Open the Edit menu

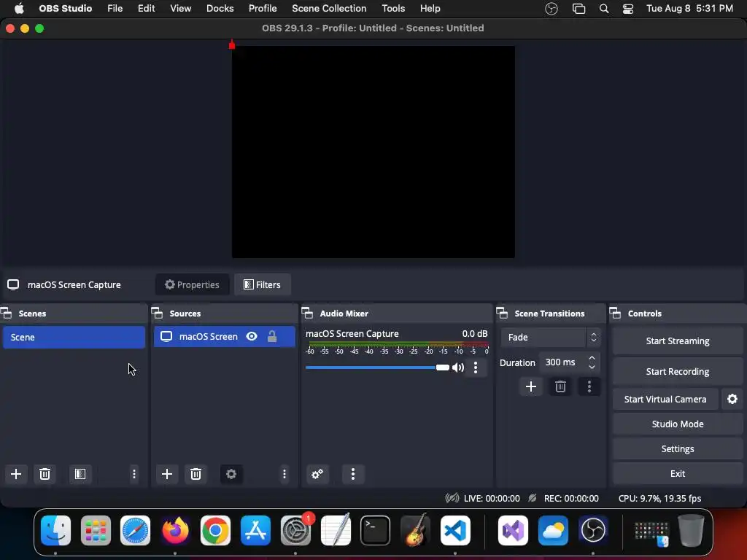(146, 9)
